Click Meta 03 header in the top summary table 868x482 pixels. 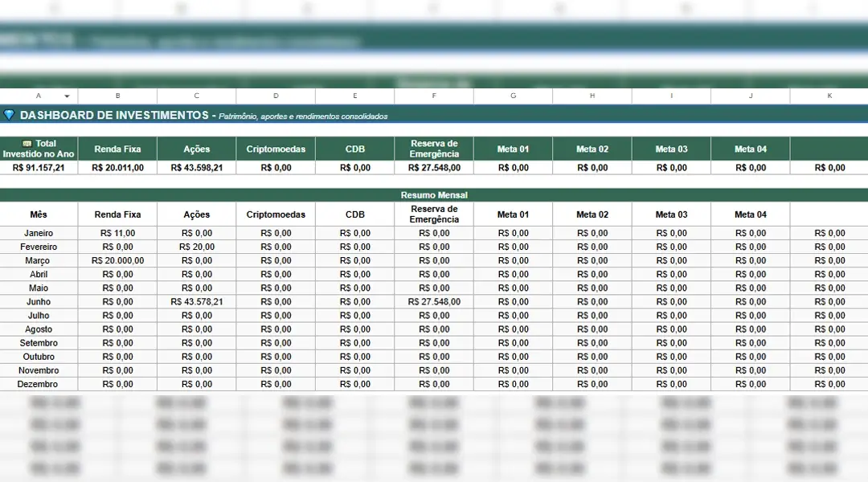tap(671, 149)
